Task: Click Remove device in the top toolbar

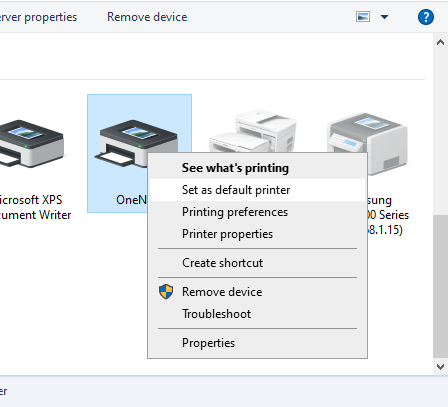Action: pos(147,17)
